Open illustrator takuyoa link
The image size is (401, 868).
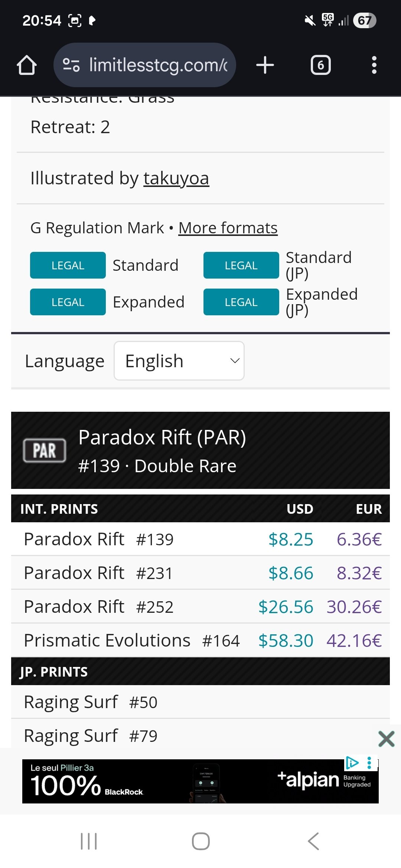[176, 178]
